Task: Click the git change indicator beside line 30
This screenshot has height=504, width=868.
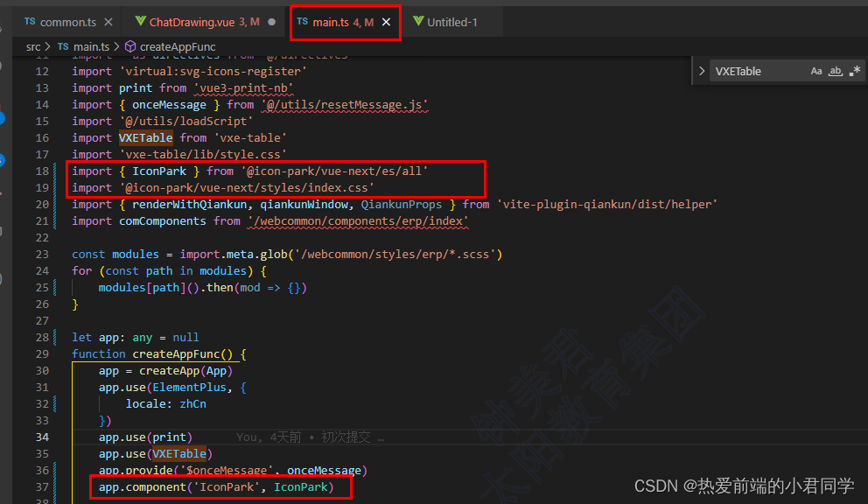Action: [x=55, y=370]
